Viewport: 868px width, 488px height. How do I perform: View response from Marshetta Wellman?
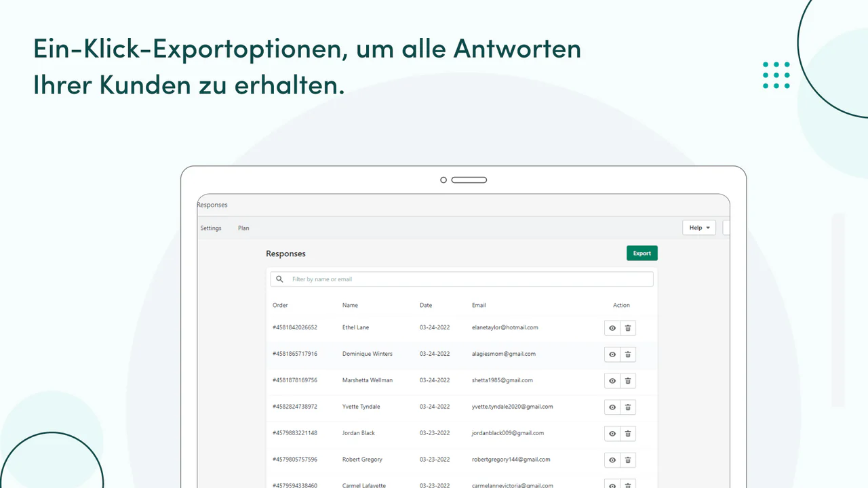point(612,381)
